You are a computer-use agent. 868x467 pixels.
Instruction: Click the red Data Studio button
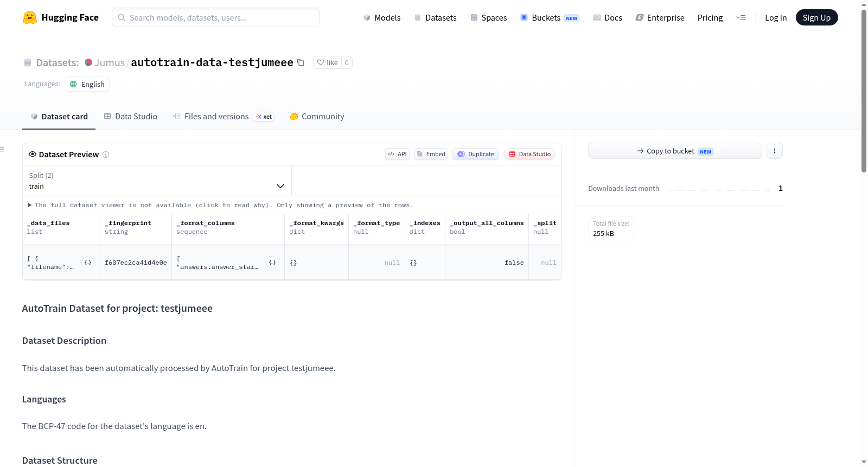click(529, 154)
